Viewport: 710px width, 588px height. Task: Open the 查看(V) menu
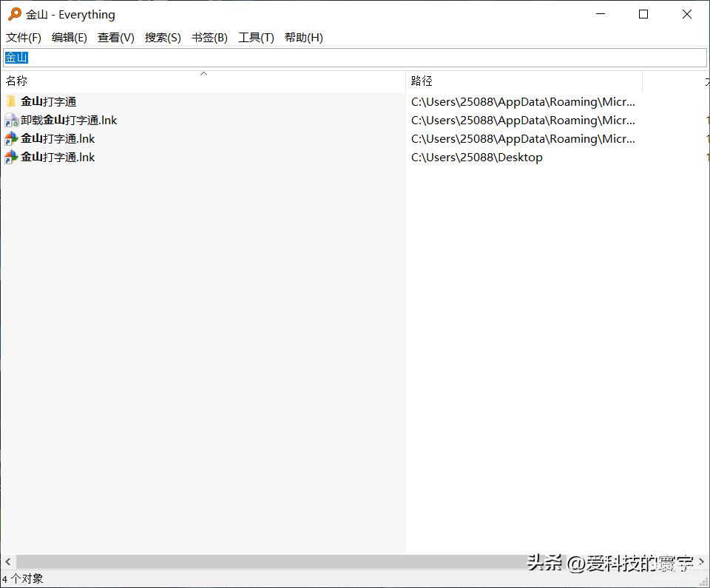[116, 38]
